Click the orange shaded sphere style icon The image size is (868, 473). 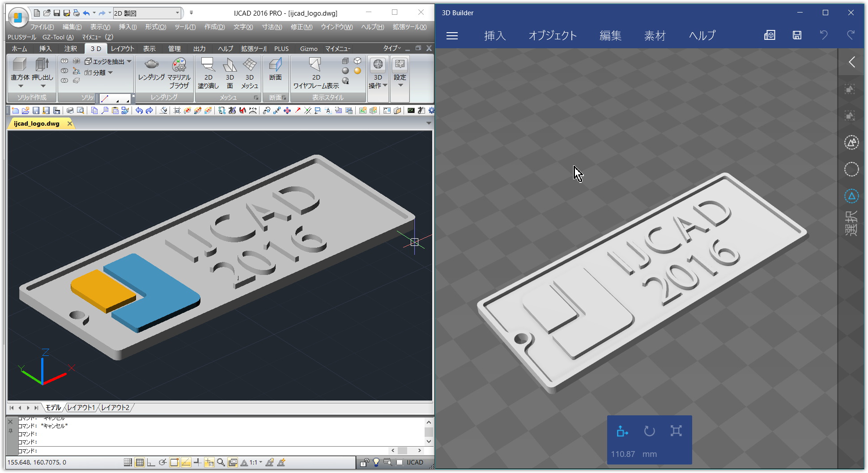point(357,71)
